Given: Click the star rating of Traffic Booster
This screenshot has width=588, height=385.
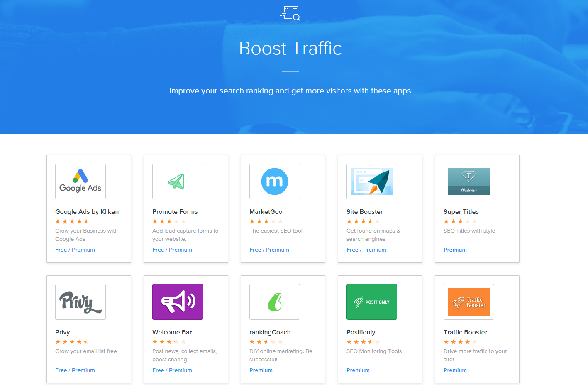Looking at the screenshot, I should pyautogui.click(x=461, y=342).
